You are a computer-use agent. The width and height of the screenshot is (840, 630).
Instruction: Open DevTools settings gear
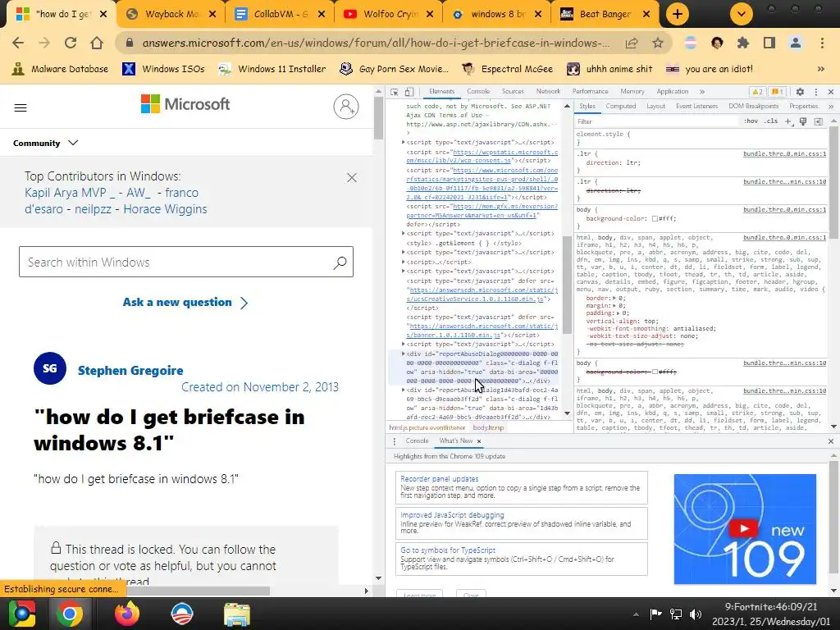[800, 92]
